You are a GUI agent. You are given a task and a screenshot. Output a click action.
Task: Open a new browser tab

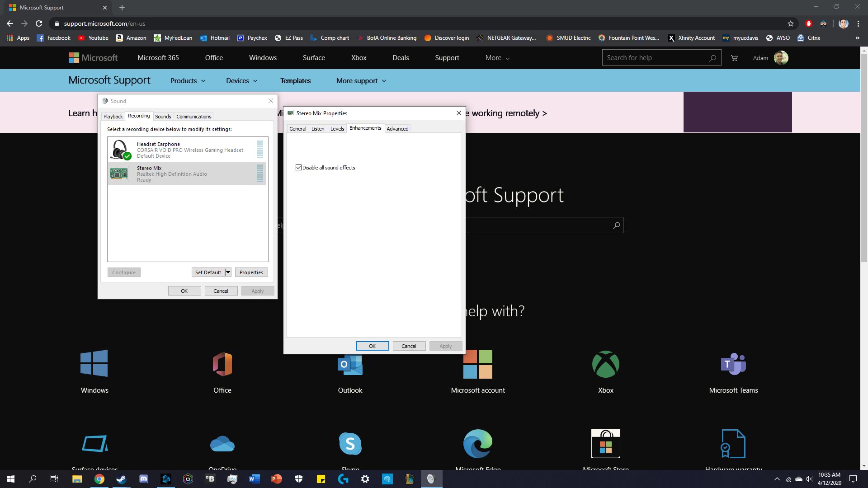[122, 8]
